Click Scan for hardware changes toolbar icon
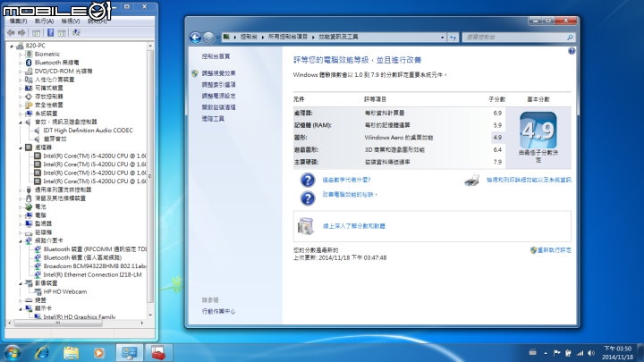 pyautogui.click(x=76, y=32)
